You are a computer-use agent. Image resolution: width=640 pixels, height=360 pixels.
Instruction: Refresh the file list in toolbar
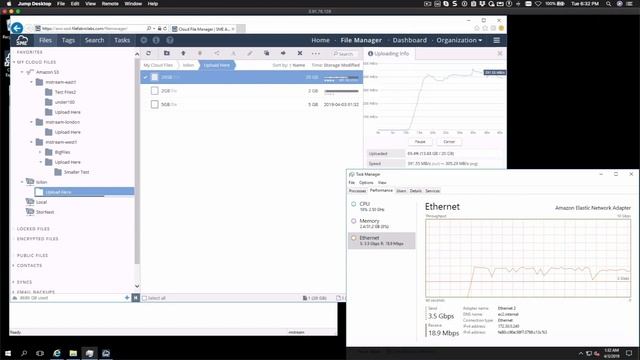(x=149, y=53)
